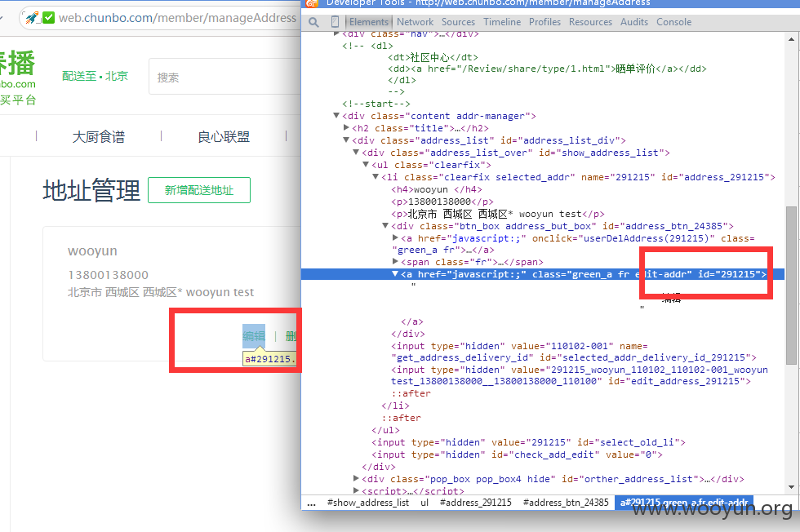Screen dimensions: 800x532
Task: Open the 大厨食谱 navigation item
Action: click(x=99, y=137)
